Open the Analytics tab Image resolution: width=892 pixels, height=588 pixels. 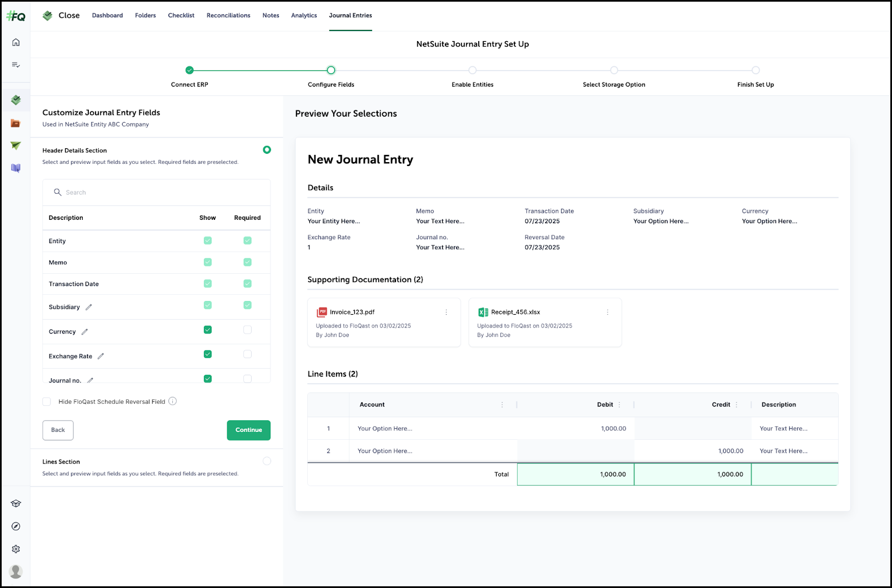(304, 16)
